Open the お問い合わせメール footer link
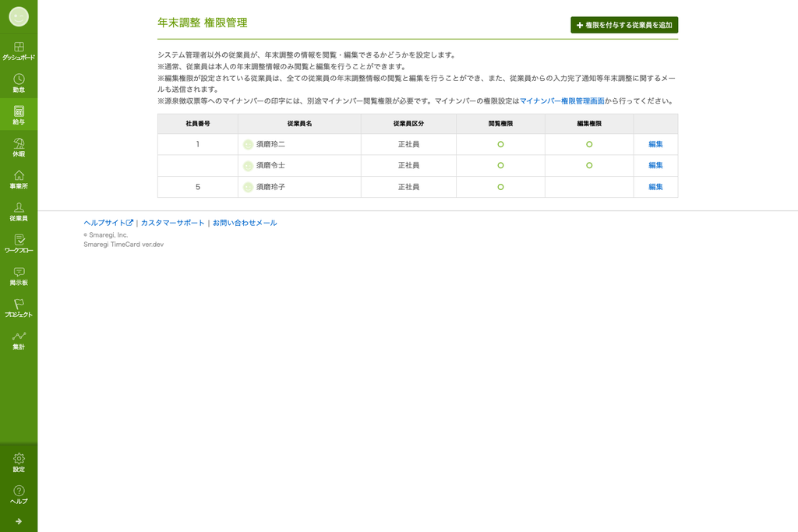This screenshot has height=532, width=798. coord(245,223)
